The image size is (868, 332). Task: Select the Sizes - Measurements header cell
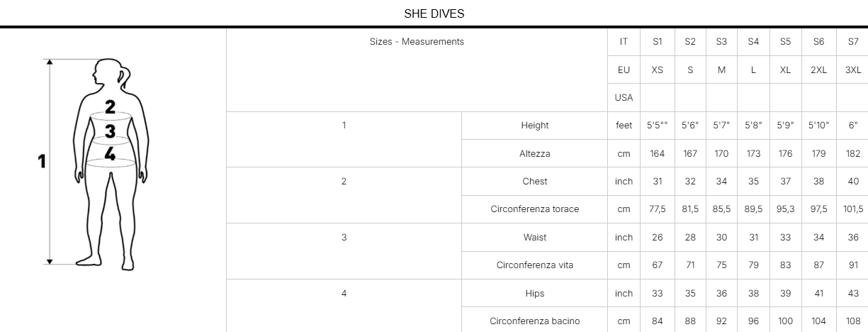tap(417, 42)
